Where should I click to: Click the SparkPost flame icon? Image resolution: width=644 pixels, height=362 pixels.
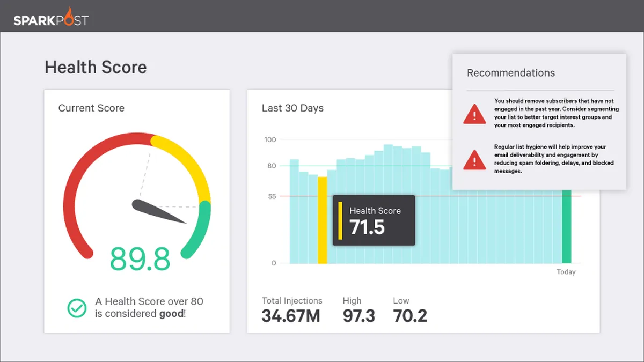(69, 16)
